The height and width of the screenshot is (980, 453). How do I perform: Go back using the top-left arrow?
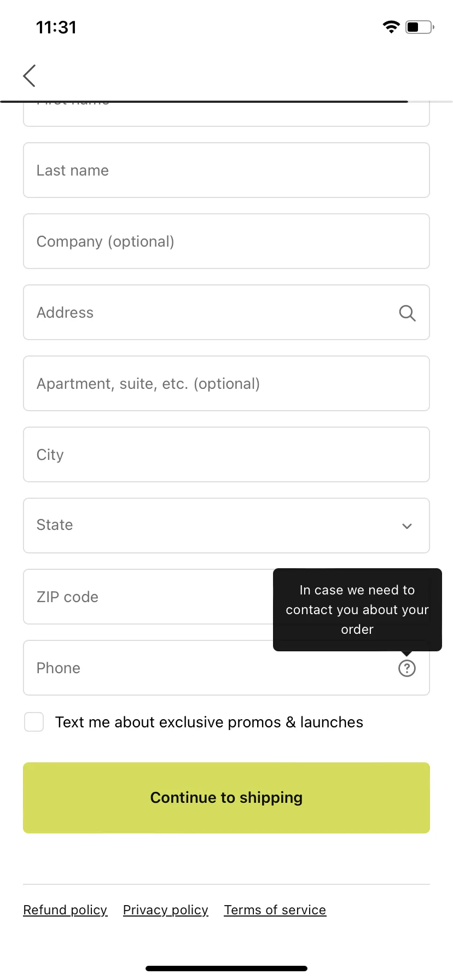click(x=30, y=75)
